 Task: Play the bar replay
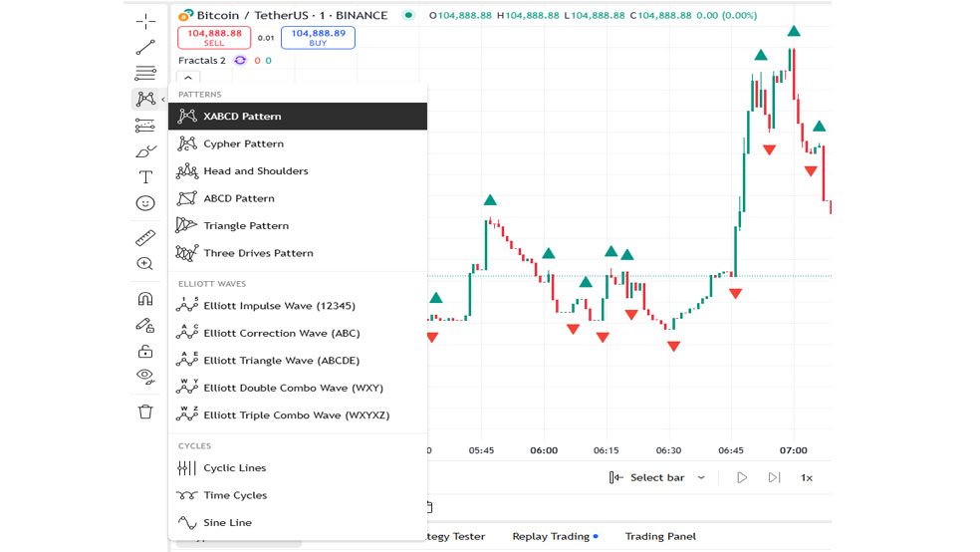click(x=741, y=477)
